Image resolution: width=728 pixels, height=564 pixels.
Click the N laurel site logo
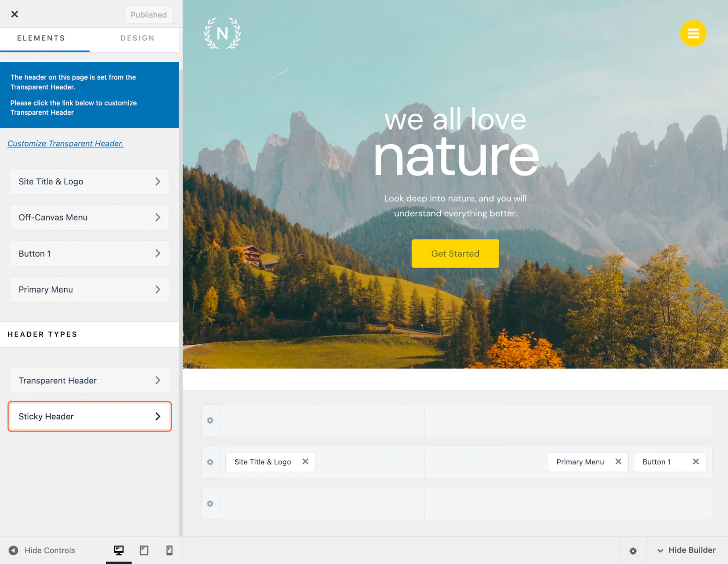pyautogui.click(x=222, y=33)
